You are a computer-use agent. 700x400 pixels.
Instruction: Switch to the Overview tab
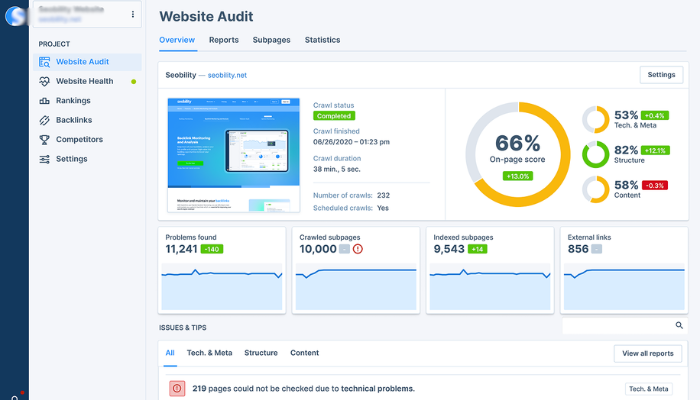click(x=177, y=40)
